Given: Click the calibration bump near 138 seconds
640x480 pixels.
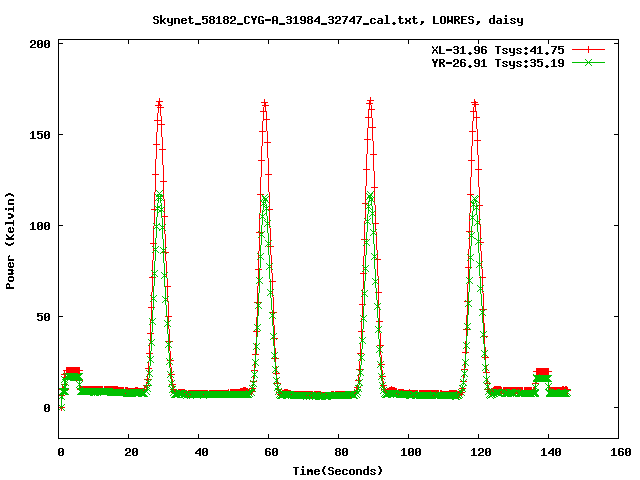Looking at the screenshot, I should point(542,375).
